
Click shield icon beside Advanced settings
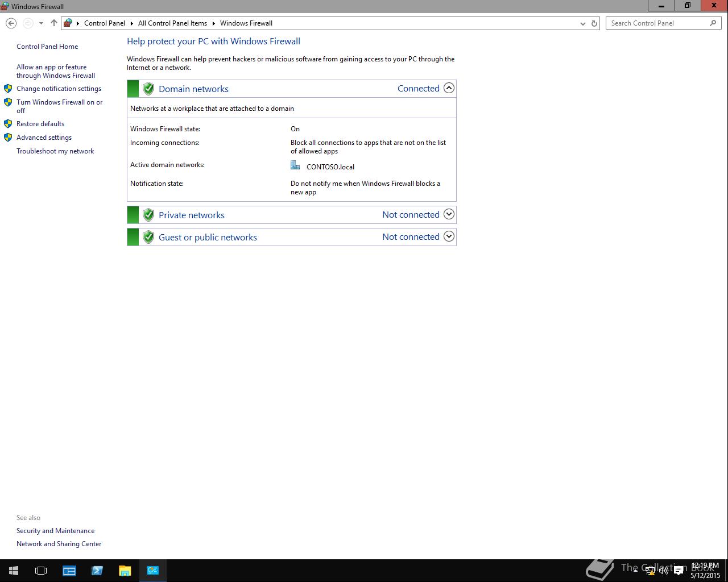[8, 138]
